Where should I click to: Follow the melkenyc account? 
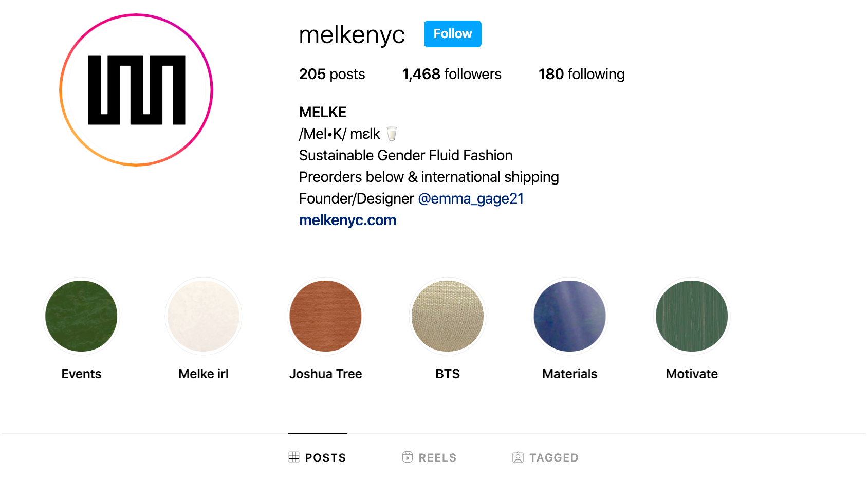pyautogui.click(x=452, y=34)
